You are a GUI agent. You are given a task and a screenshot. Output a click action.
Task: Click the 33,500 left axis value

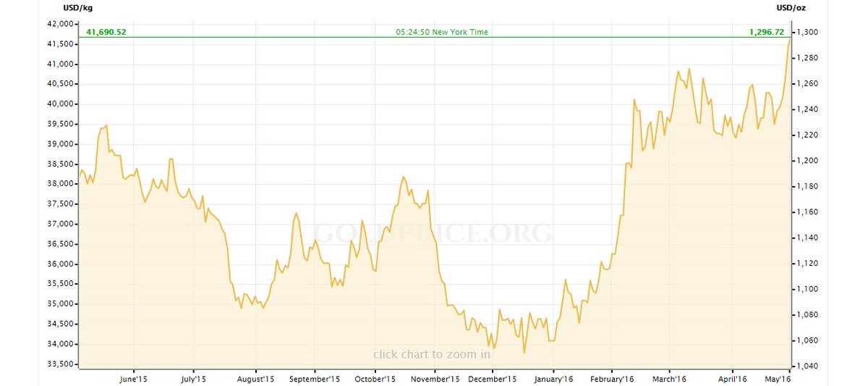(59, 364)
